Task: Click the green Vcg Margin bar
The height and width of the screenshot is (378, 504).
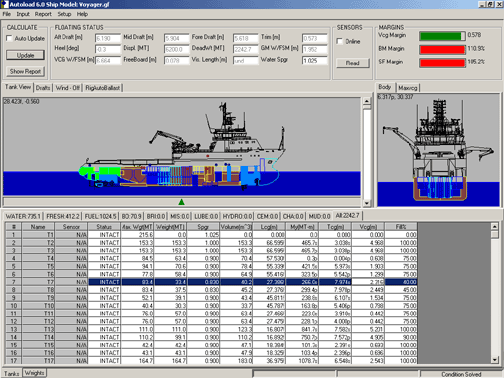Action: point(442,36)
